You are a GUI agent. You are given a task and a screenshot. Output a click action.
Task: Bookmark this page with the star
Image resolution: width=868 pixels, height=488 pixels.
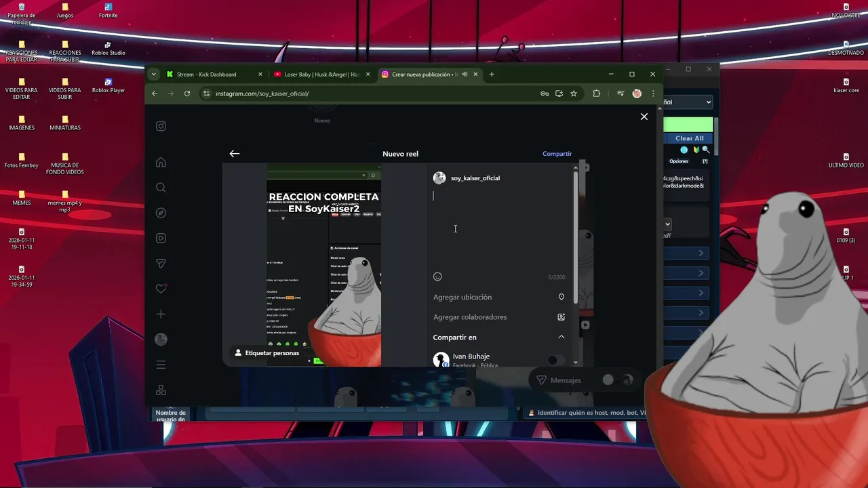click(574, 94)
